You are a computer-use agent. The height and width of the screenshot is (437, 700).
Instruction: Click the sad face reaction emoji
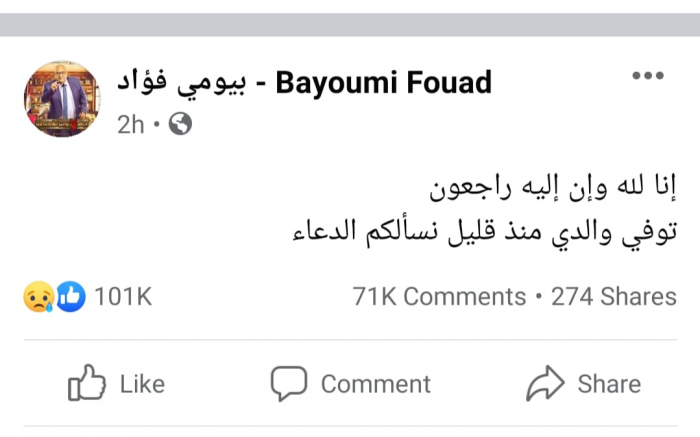point(37,296)
